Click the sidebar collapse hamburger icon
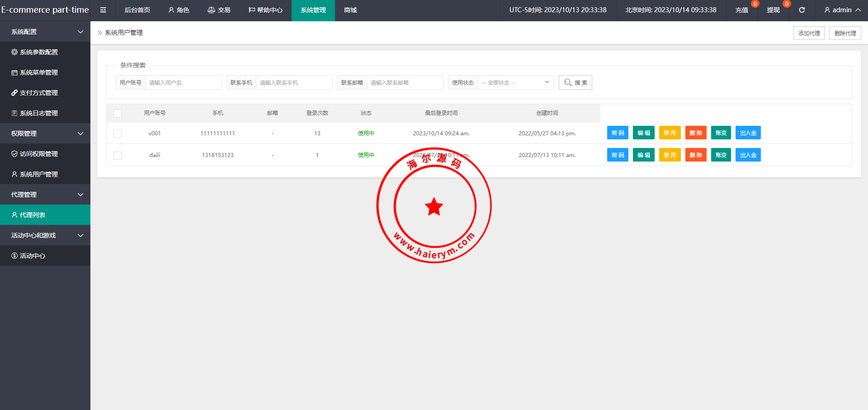The image size is (868, 410). [x=103, y=10]
